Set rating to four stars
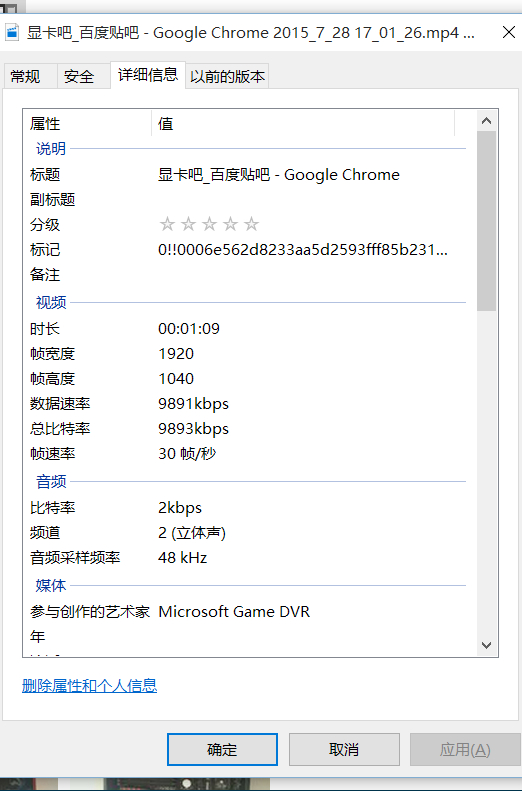The height and width of the screenshot is (791, 522). click(230, 224)
